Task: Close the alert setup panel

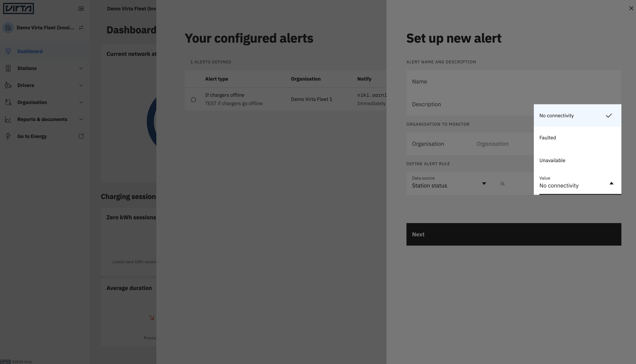Action: 631,8
